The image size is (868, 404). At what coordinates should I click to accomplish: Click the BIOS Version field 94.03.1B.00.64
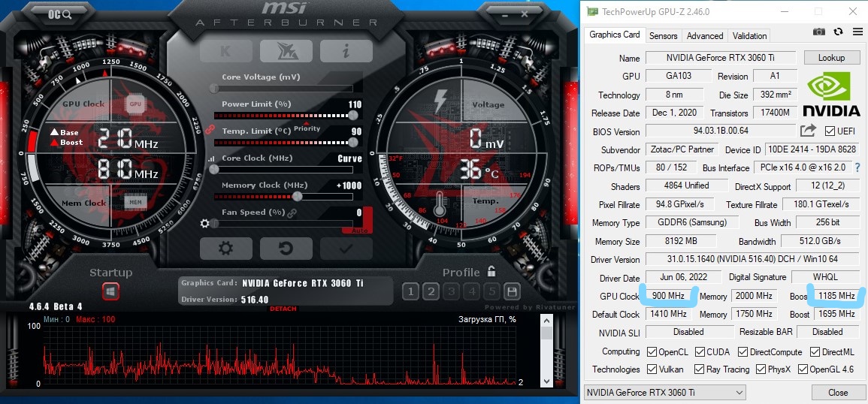(x=721, y=131)
